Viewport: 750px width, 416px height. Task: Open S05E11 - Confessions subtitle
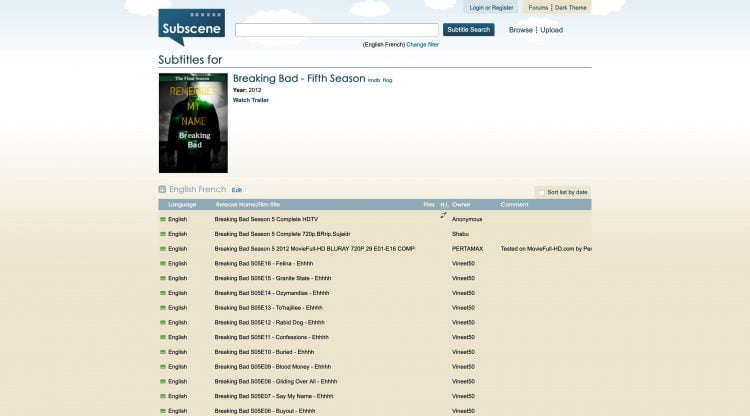point(271,338)
